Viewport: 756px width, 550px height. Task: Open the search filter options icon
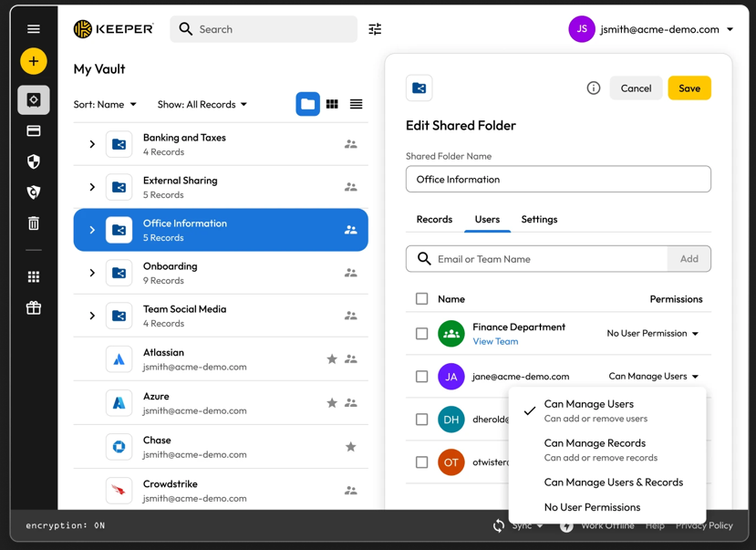(375, 29)
